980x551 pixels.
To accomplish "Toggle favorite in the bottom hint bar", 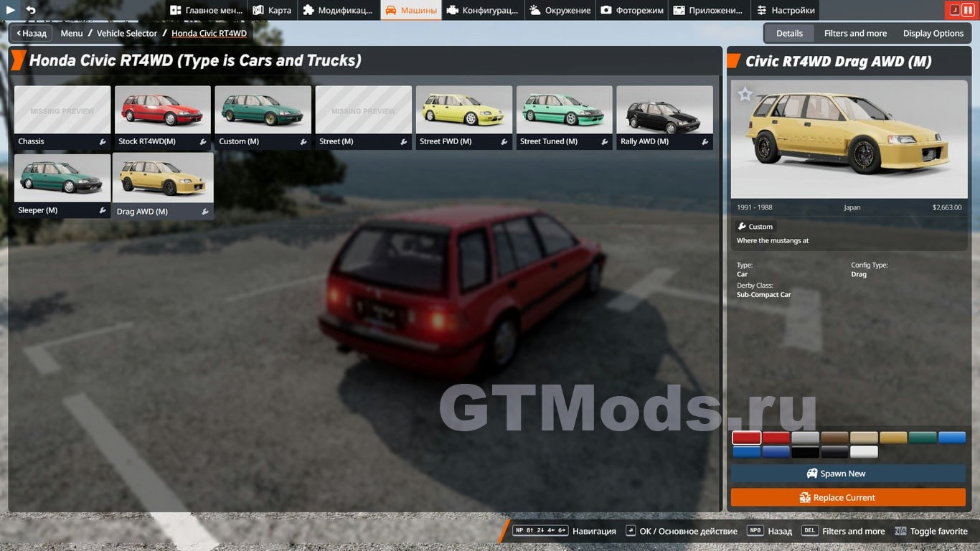I will 930,531.
